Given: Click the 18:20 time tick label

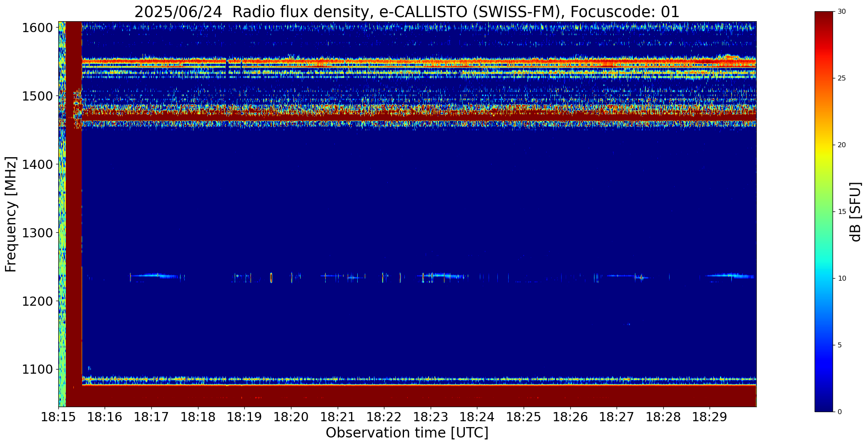Looking at the screenshot, I should (291, 417).
